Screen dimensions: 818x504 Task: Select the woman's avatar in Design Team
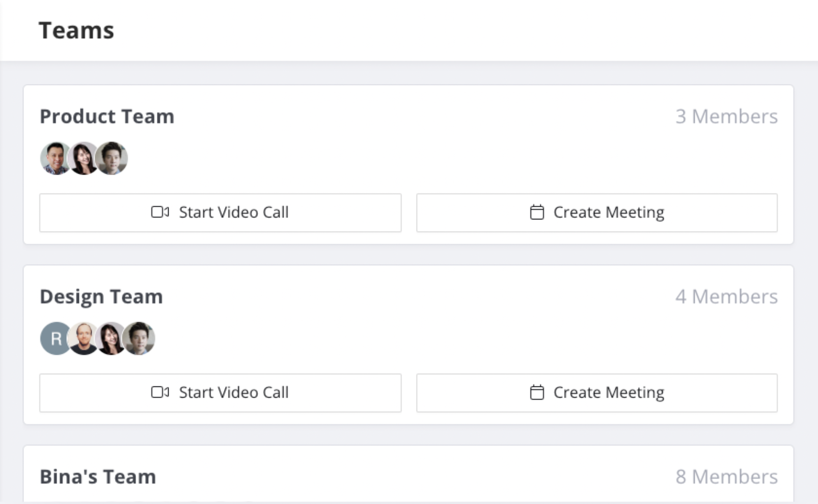pos(111,339)
